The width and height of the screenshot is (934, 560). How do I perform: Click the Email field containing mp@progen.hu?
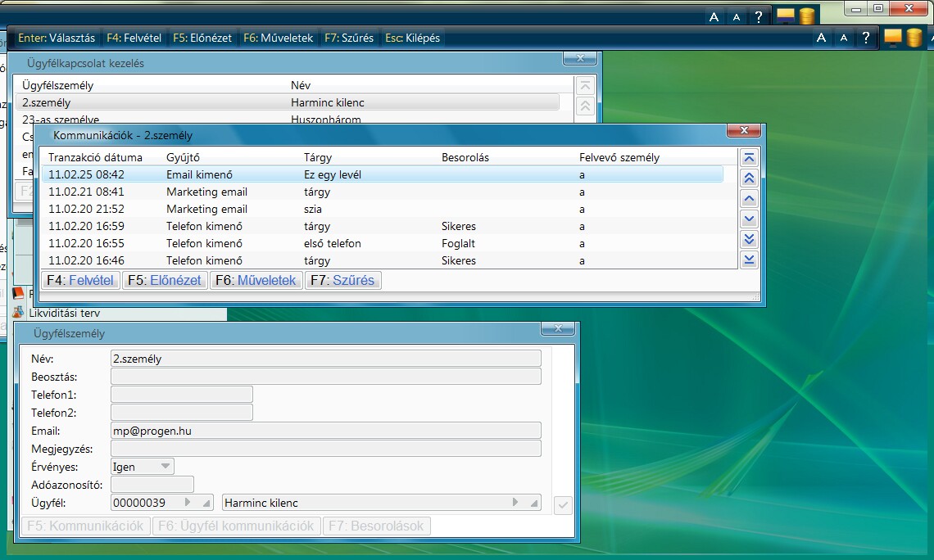[325, 431]
